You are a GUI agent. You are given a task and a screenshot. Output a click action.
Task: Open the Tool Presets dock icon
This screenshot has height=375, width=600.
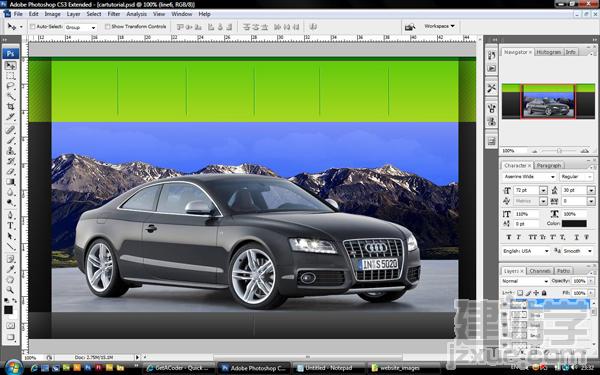click(x=492, y=89)
